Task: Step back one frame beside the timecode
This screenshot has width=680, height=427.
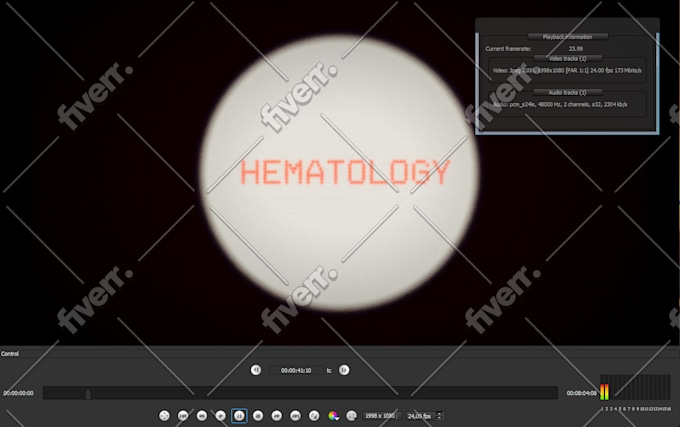Action: tap(256, 370)
